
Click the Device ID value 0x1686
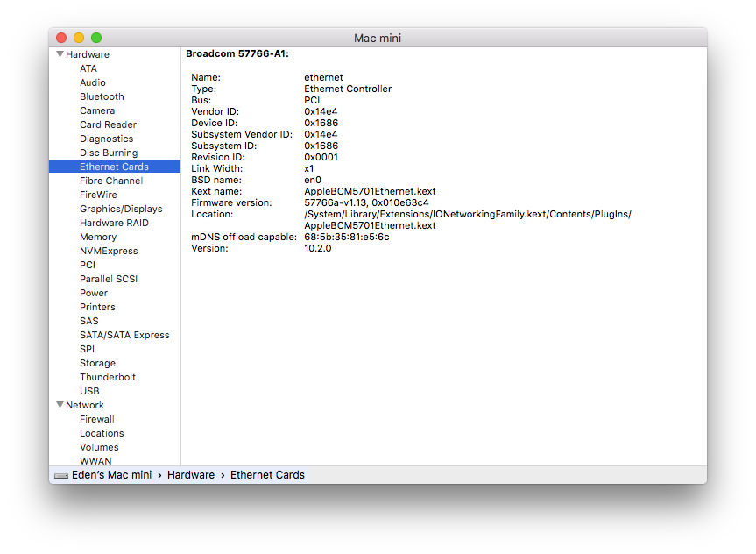pyautogui.click(x=321, y=123)
